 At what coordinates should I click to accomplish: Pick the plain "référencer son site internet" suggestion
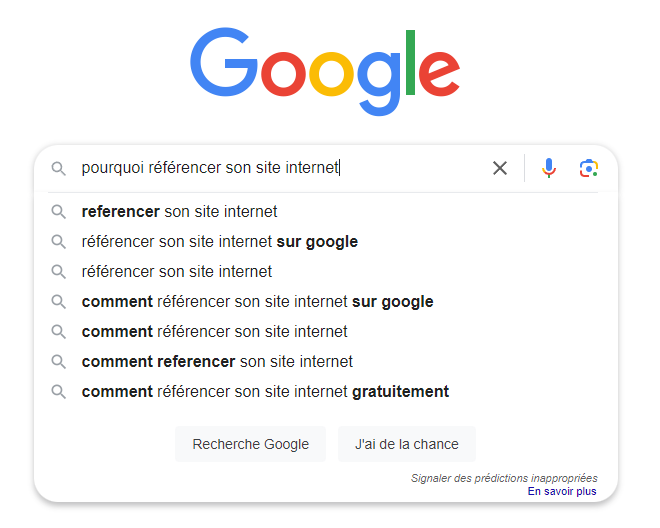tap(177, 272)
